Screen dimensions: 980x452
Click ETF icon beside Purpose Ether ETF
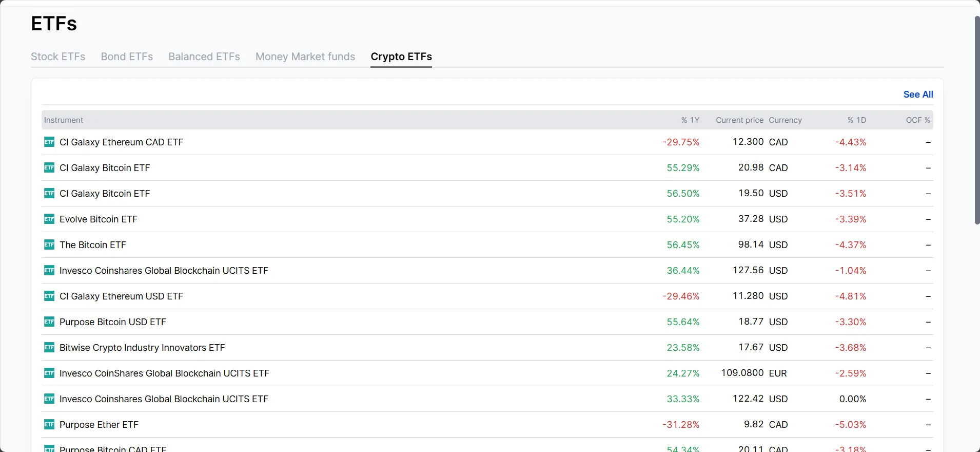[x=49, y=424]
